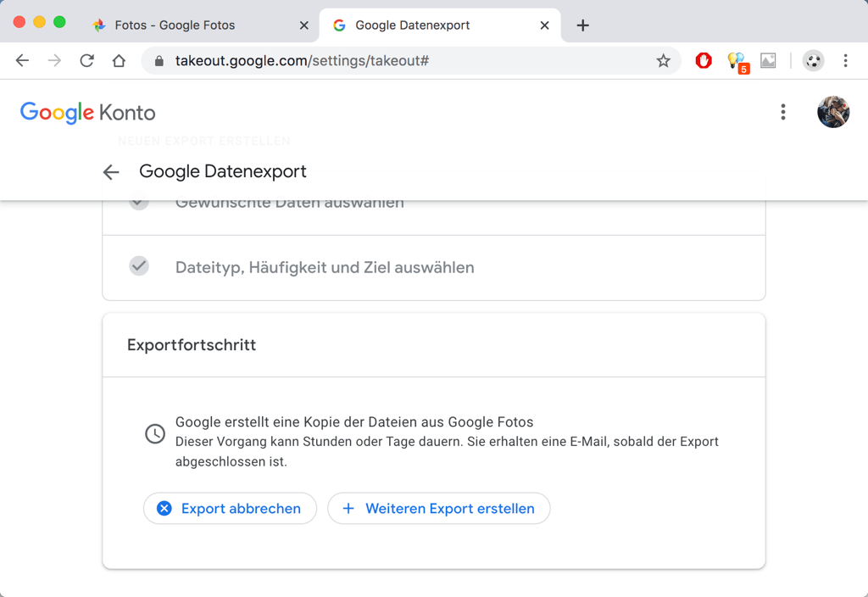868x597 pixels.
Task: Click the Google Konto logo
Action: point(87,113)
